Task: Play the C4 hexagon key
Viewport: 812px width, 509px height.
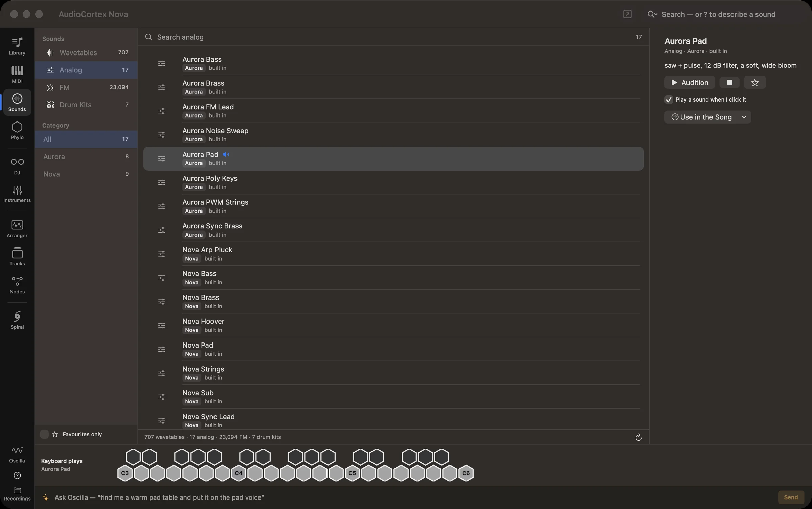Action: pos(239,473)
